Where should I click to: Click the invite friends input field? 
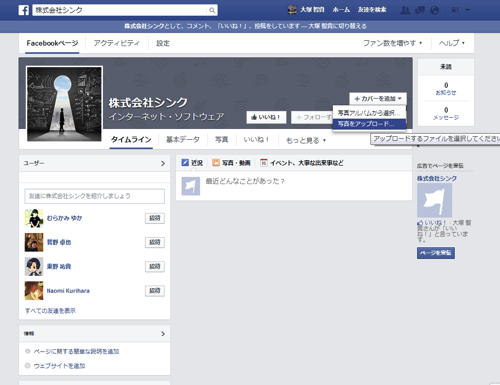(x=94, y=196)
